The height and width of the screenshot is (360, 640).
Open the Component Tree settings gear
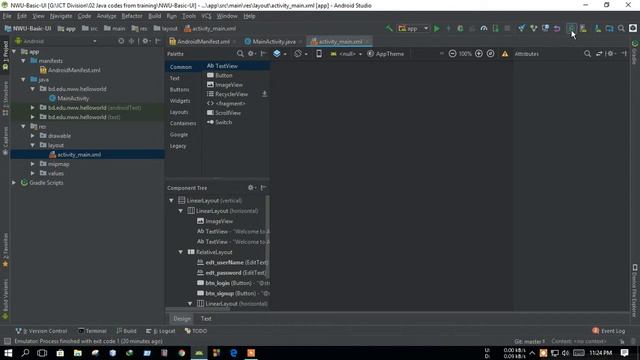pyautogui.click(x=251, y=188)
